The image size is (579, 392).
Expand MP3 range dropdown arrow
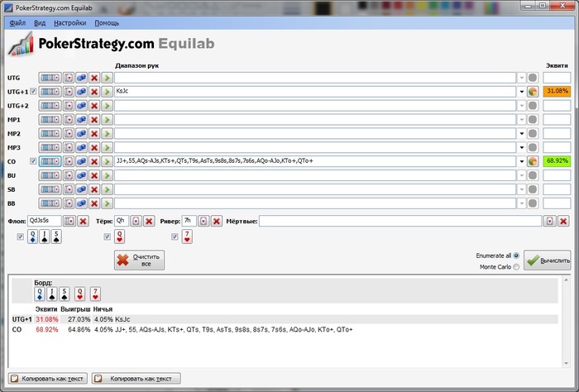(x=521, y=148)
